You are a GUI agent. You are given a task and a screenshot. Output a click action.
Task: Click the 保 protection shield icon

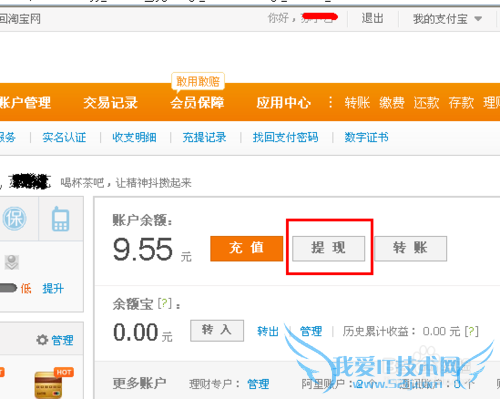tap(14, 219)
